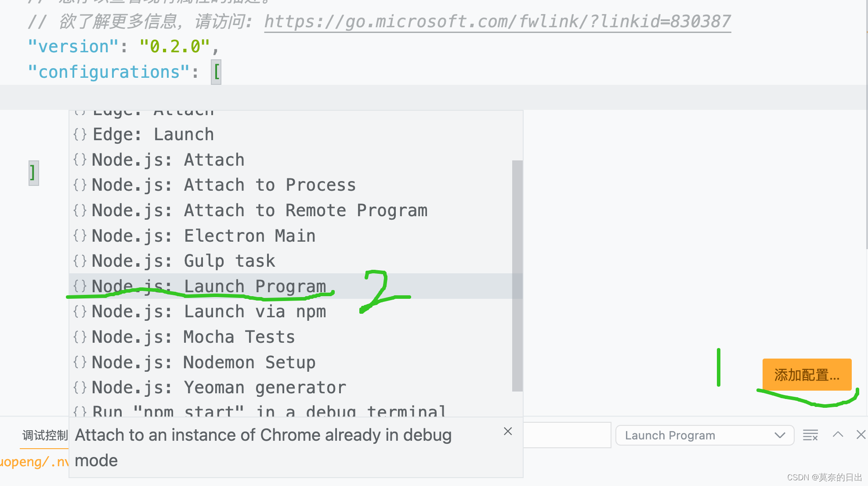868x486 pixels.
Task: Dismiss the Chrome attach description tooltip
Action: [508, 432]
